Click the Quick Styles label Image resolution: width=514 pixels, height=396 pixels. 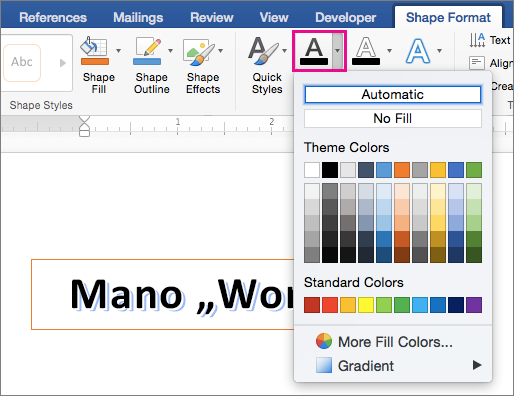tap(267, 83)
